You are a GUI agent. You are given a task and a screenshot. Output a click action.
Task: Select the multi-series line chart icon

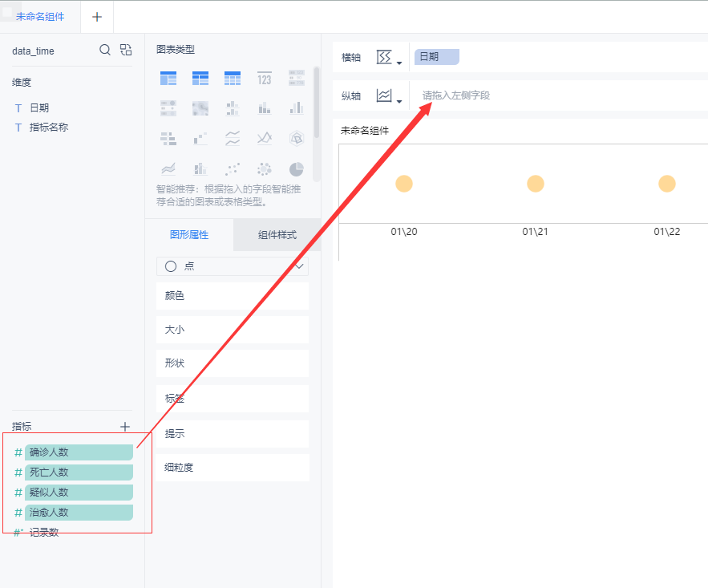click(x=265, y=138)
